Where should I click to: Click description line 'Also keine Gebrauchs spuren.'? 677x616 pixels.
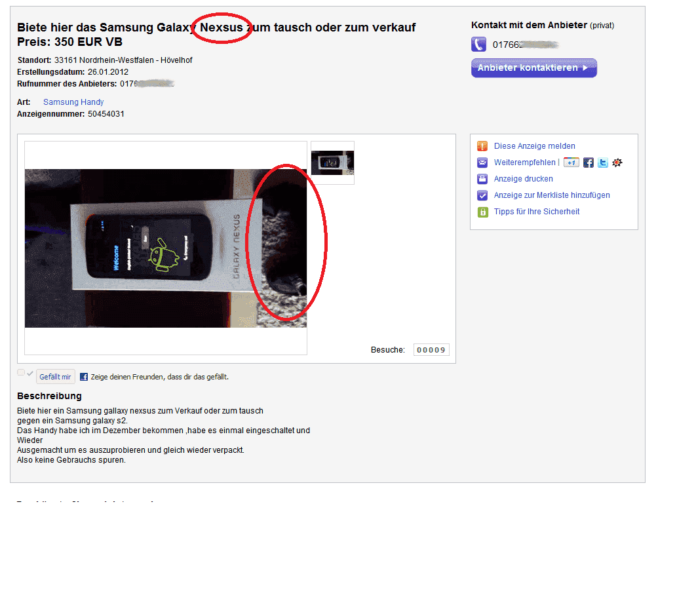(x=71, y=460)
